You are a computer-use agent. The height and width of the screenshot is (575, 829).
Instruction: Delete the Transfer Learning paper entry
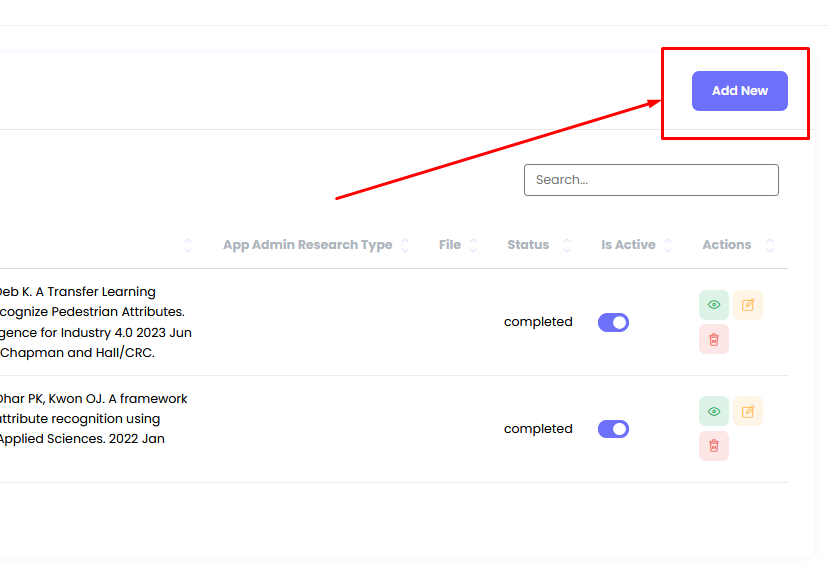(x=713, y=339)
